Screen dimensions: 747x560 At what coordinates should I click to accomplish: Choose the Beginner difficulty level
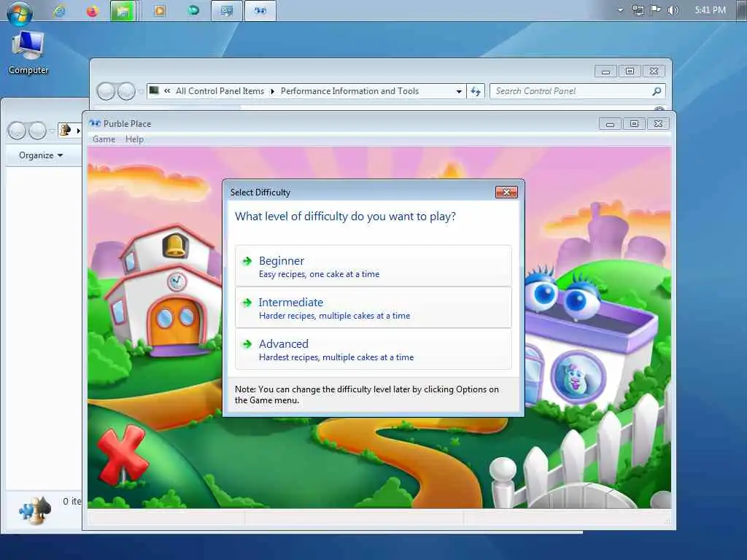(373, 266)
